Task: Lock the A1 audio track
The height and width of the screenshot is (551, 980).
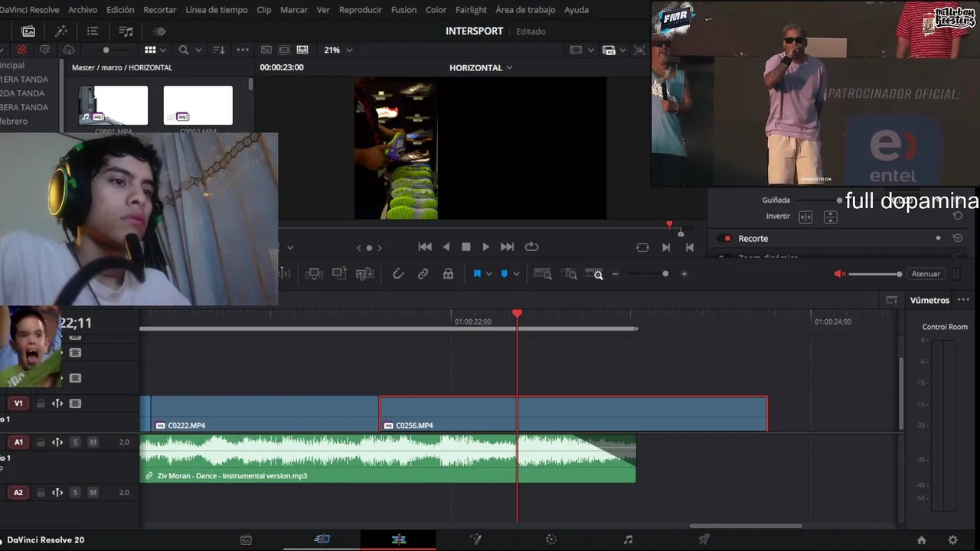Action: pos(41,442)
